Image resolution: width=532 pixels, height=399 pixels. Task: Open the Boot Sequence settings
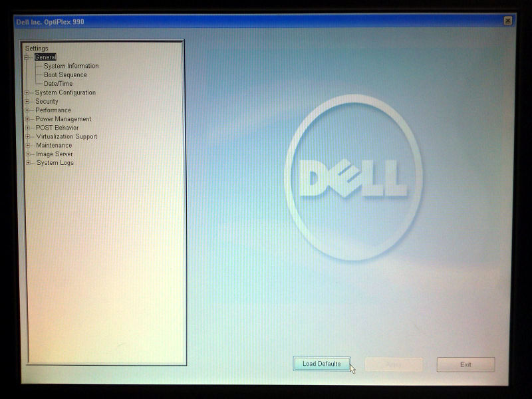65,74
